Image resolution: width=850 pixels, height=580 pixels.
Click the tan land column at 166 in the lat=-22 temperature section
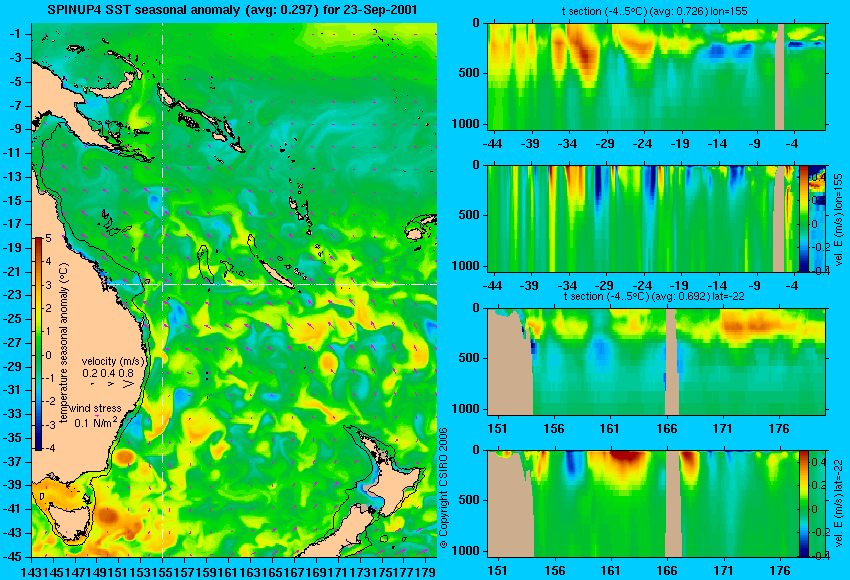point(671,362)
